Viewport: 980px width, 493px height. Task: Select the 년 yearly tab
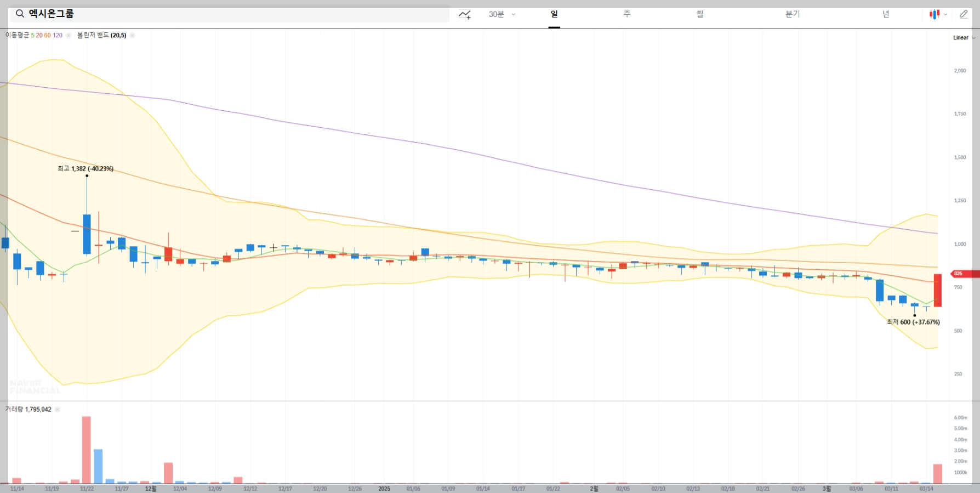click(x=886, y=14)
